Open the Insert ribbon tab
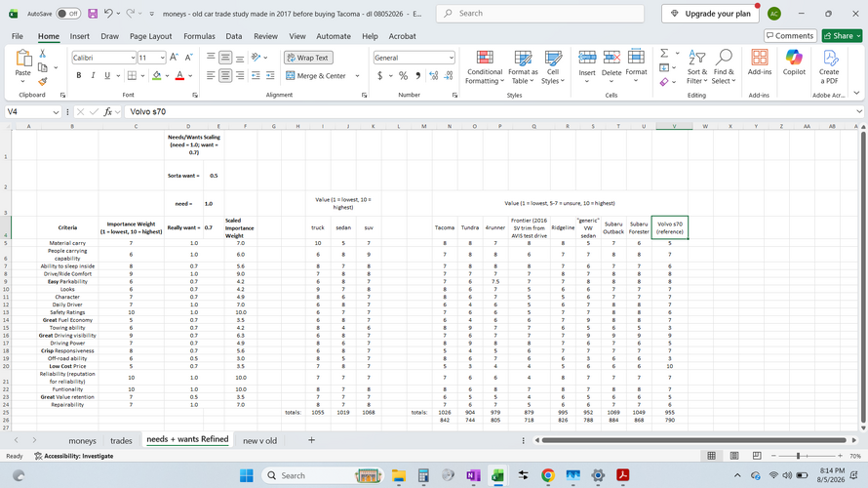 tap(79, 36)
